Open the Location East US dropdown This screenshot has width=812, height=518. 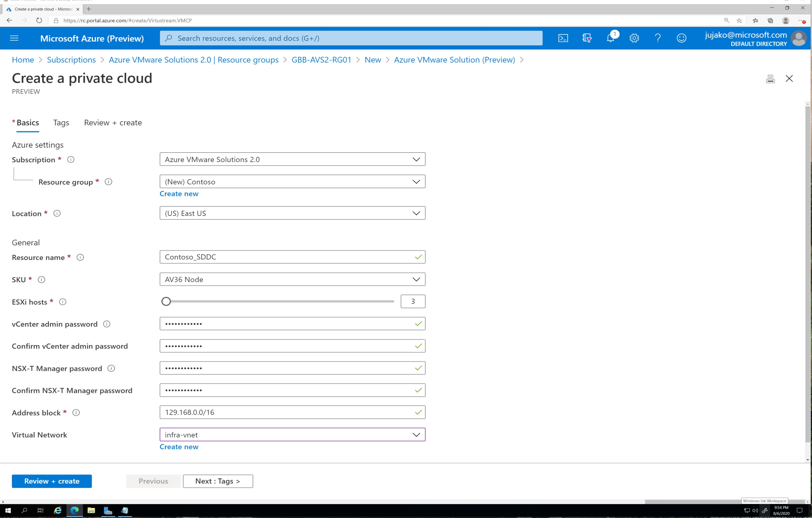pos(292,213)
